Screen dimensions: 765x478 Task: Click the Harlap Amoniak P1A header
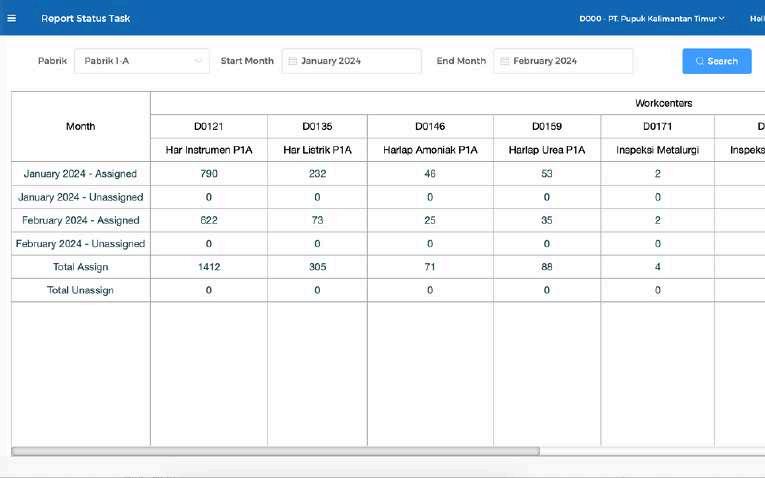click(430, 150)
